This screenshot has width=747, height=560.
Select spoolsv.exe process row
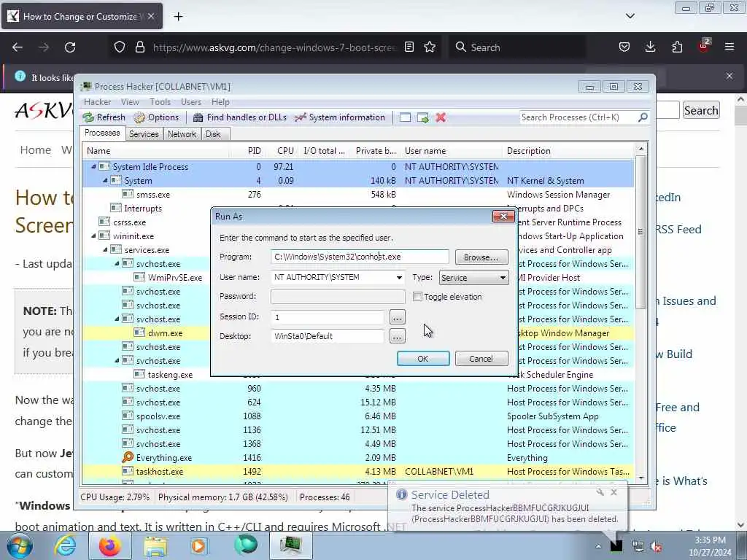357,416
